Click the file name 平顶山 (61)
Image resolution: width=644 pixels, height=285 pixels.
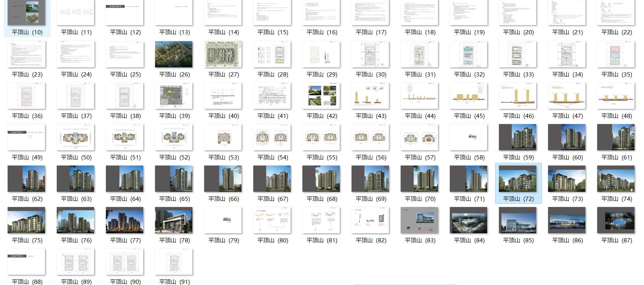pos(617,158)
